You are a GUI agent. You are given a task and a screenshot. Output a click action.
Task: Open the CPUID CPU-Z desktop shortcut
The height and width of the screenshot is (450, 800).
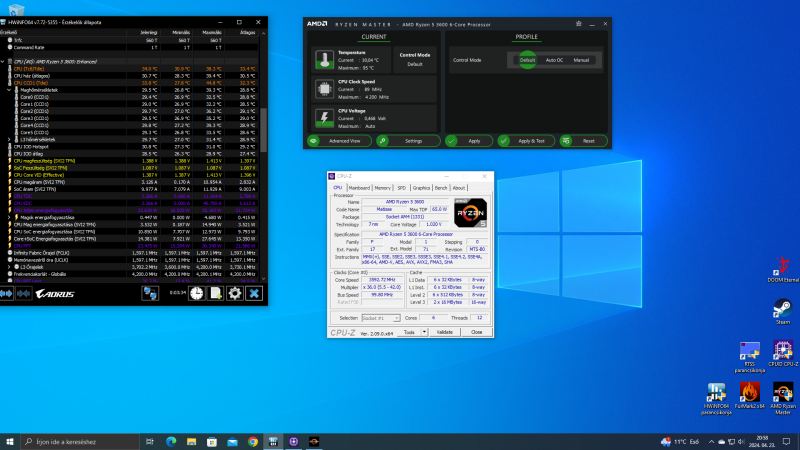pos(783,350)
